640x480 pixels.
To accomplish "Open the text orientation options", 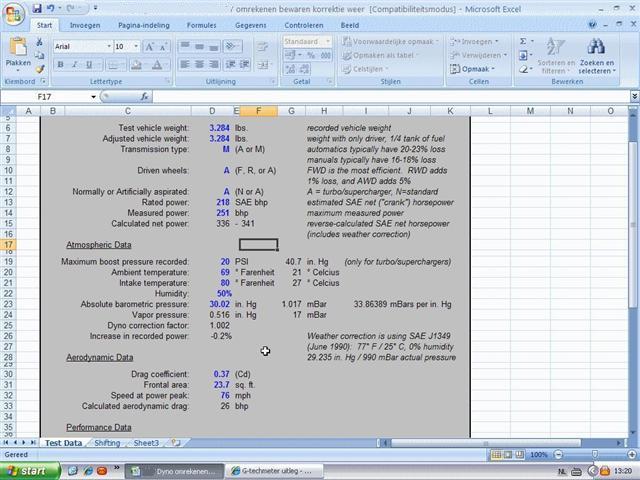I will point(233,46).
